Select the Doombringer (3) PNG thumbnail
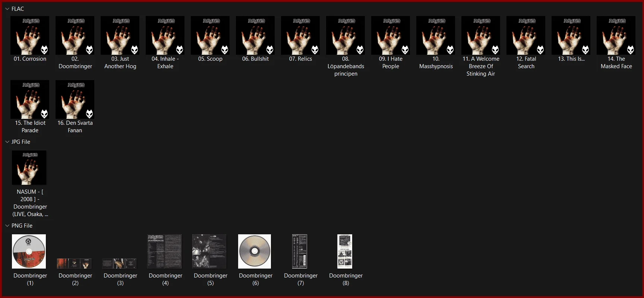Image resolution: width=644 pixels, height=298 pixels. pos(119,263)
